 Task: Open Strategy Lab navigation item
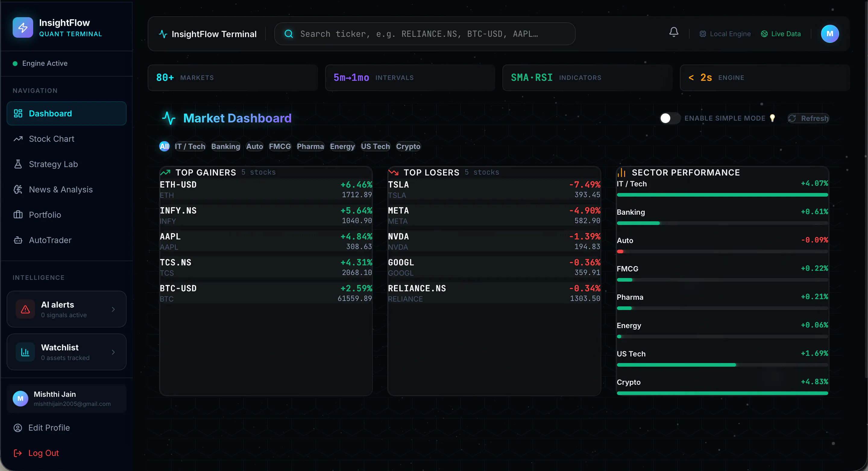67,164
